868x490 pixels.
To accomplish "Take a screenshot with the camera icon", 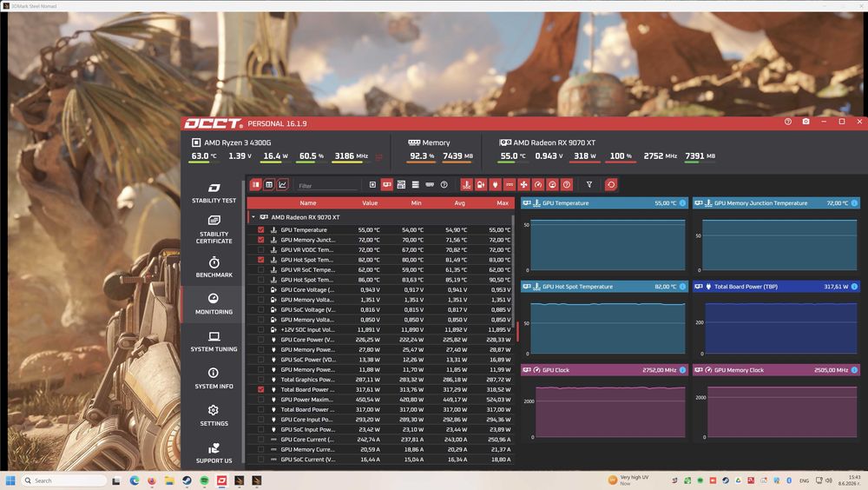I will (x=806, y=122).
